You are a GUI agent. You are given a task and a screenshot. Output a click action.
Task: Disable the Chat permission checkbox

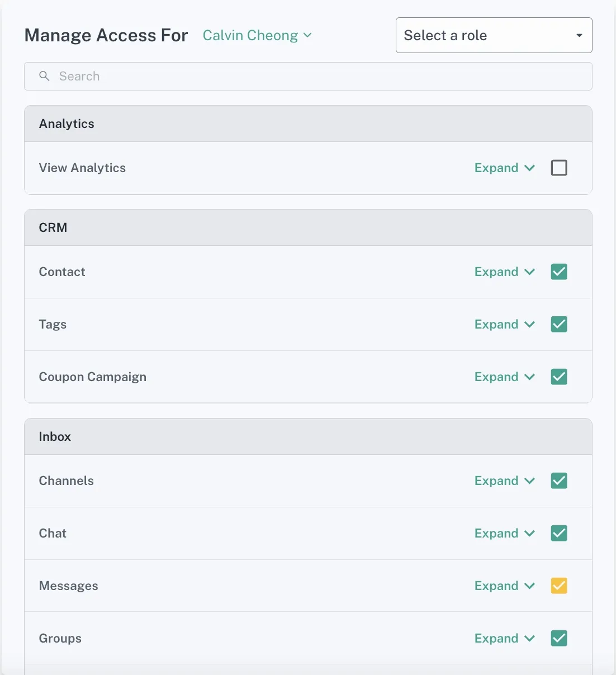(x=559, y=533)
